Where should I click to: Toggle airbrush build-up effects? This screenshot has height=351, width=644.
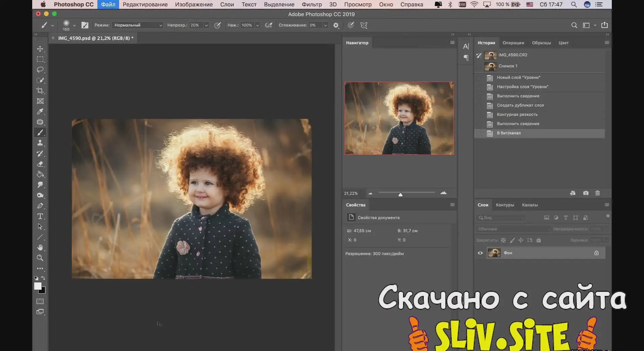[269, 25]
